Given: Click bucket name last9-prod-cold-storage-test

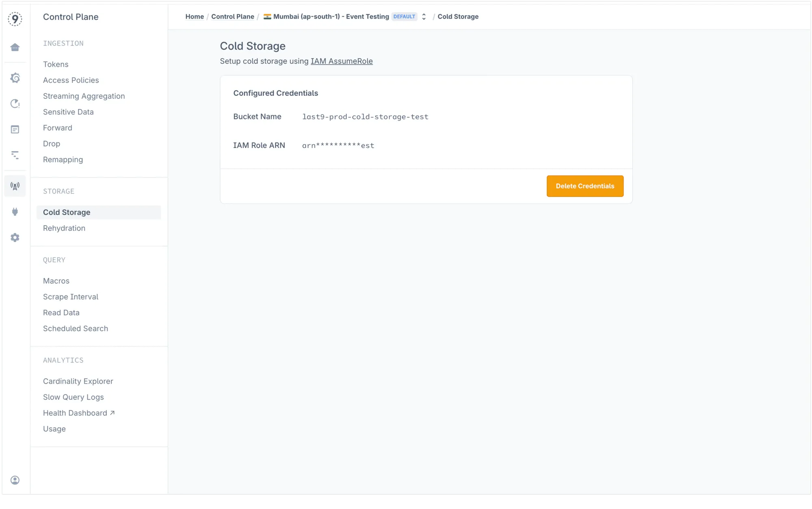Looking at the screenshot, I should [x=365, y=117].
